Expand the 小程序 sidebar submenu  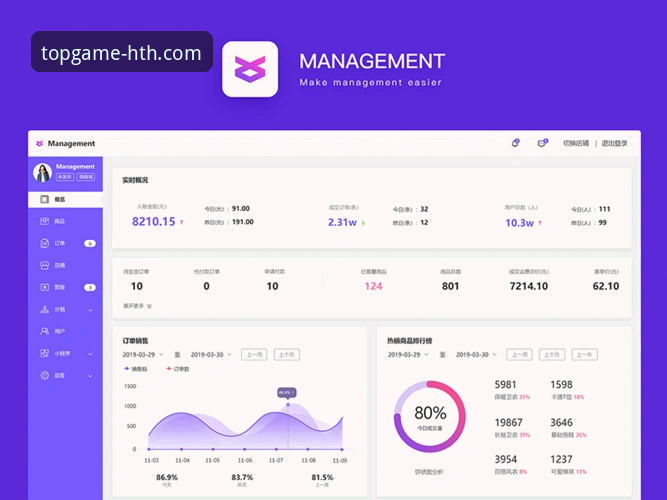(x=90, y=353)
